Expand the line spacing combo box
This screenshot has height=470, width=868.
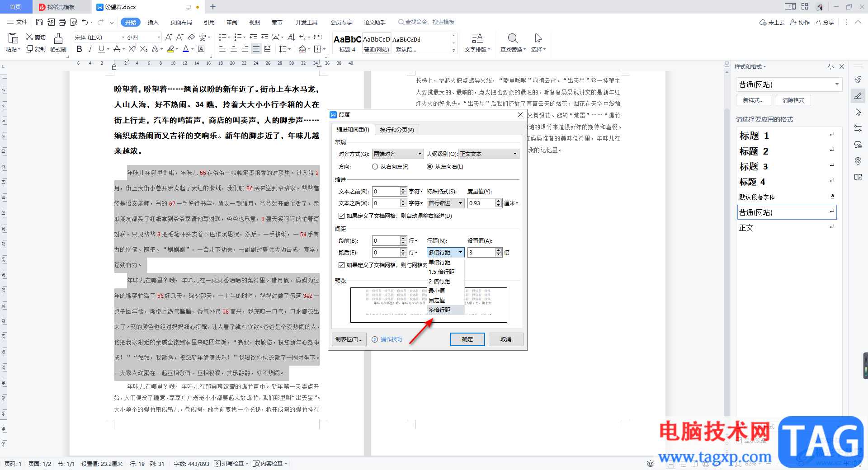click(445, 253)
